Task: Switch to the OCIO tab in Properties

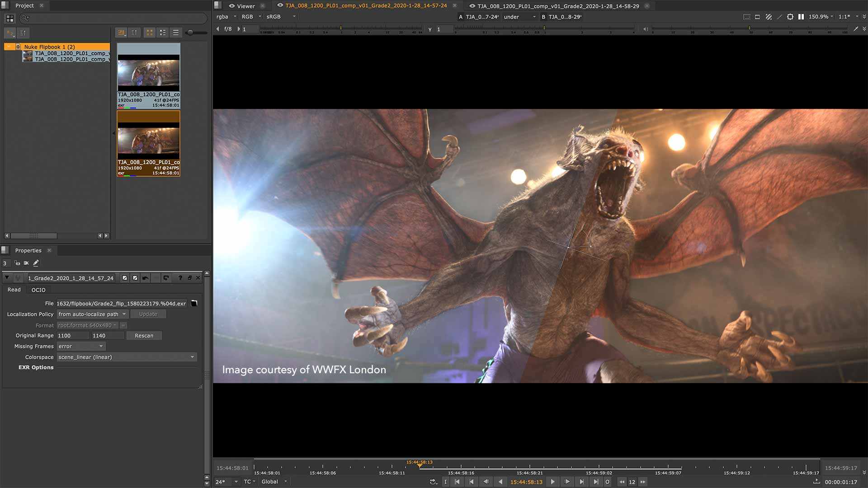Action: click(x=38, y=290)
